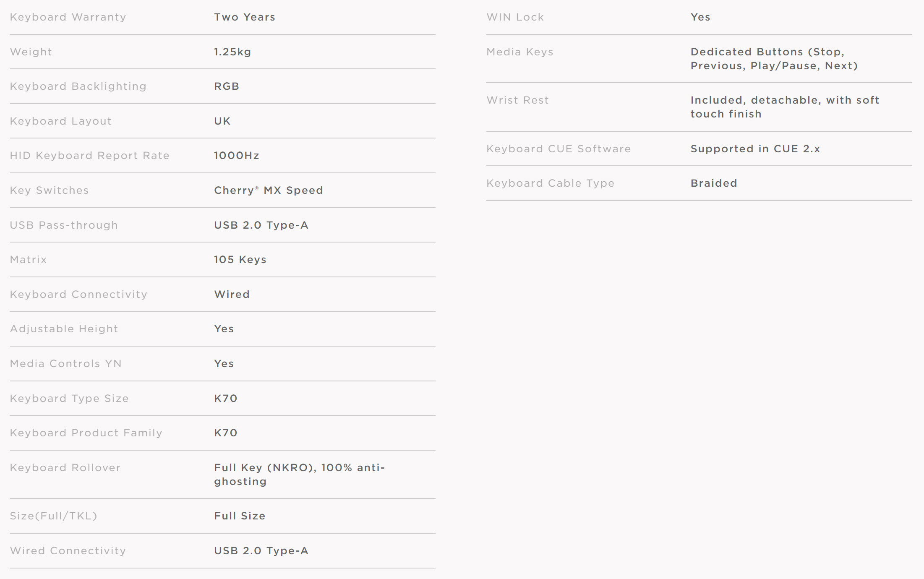Image resolution: width=924 pixels, height=579 pixels.
Task: Click the Media Controls YN label
Action: pyautogui.click(x=66, y=364)
